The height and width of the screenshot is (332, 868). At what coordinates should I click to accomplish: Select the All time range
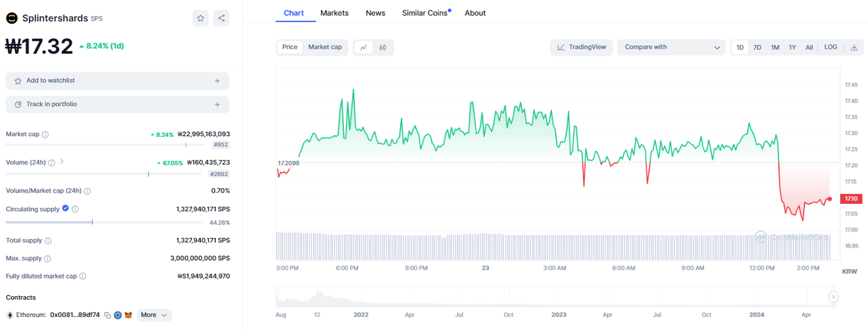click(809, 47)
